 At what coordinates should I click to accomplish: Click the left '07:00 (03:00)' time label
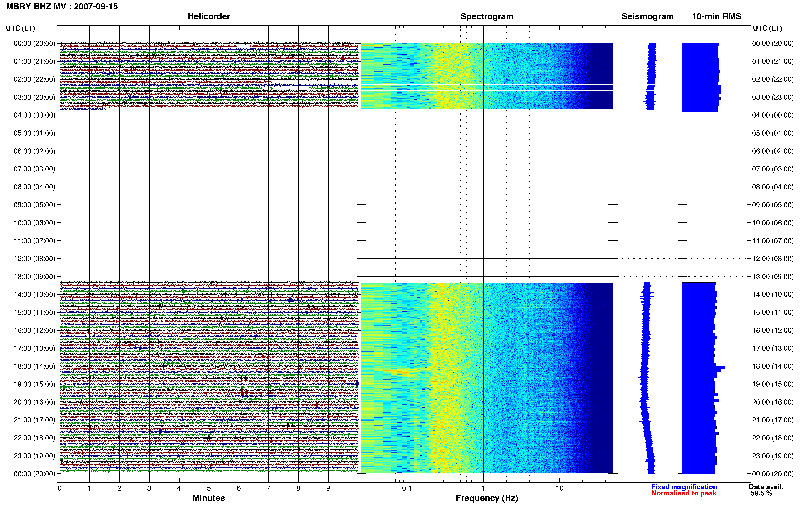pyautogui.click(x=34, y=169)
